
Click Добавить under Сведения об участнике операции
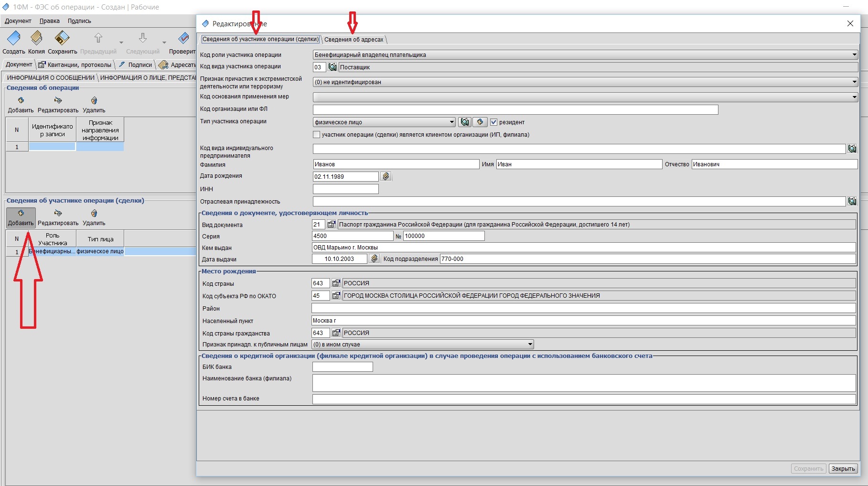click(x=21, y=218)
